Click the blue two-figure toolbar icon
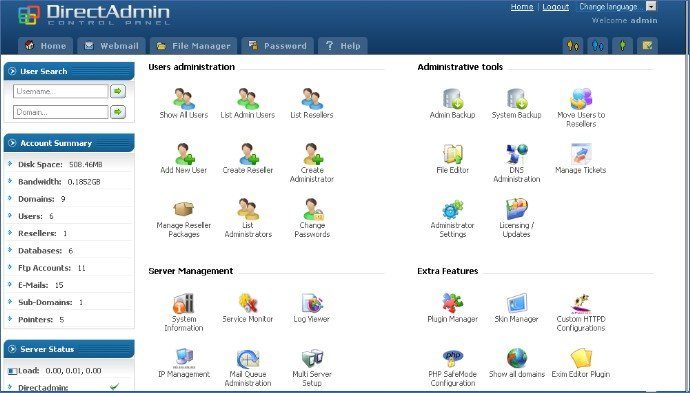This screenshot has height=393, width=690. point(598,46)
